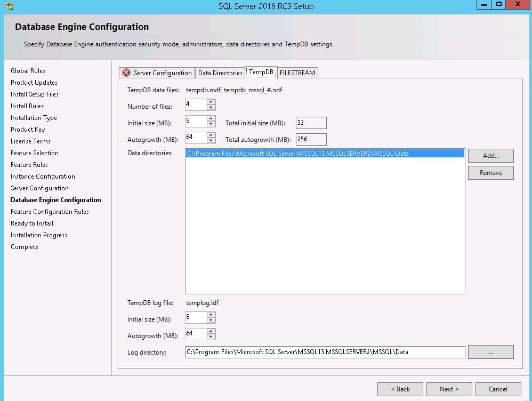Click Install Setup Files step in sidebar
The image size is (532, 401).
pyautogui.click(x=35, y=94)
